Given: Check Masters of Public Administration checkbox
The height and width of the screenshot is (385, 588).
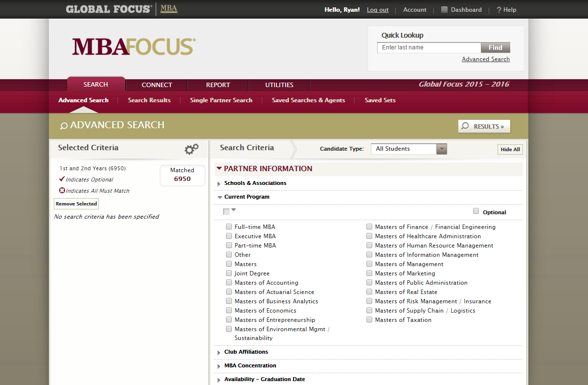Looking at the screenshot, I should [x=369, y=283].
